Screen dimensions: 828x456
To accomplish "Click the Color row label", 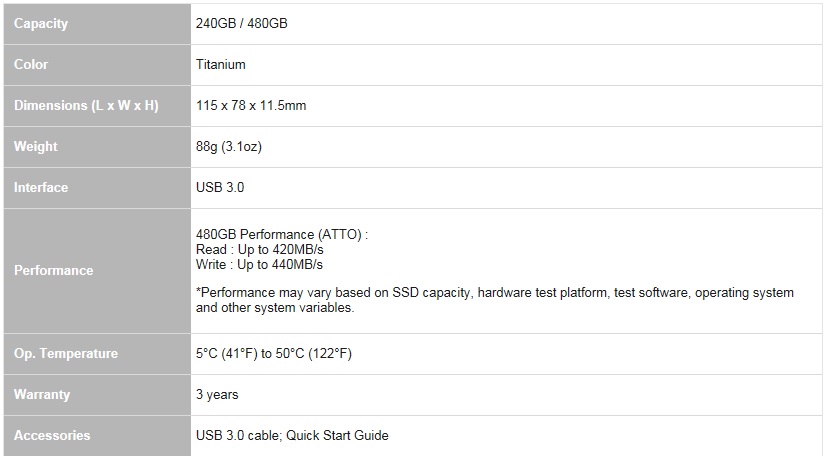I will point(31,64).
